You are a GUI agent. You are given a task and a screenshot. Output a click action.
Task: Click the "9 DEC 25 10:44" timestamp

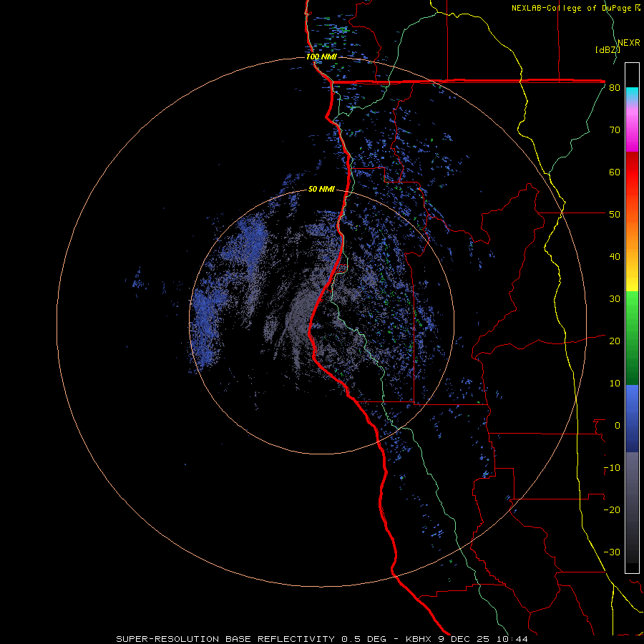[484, 639]
